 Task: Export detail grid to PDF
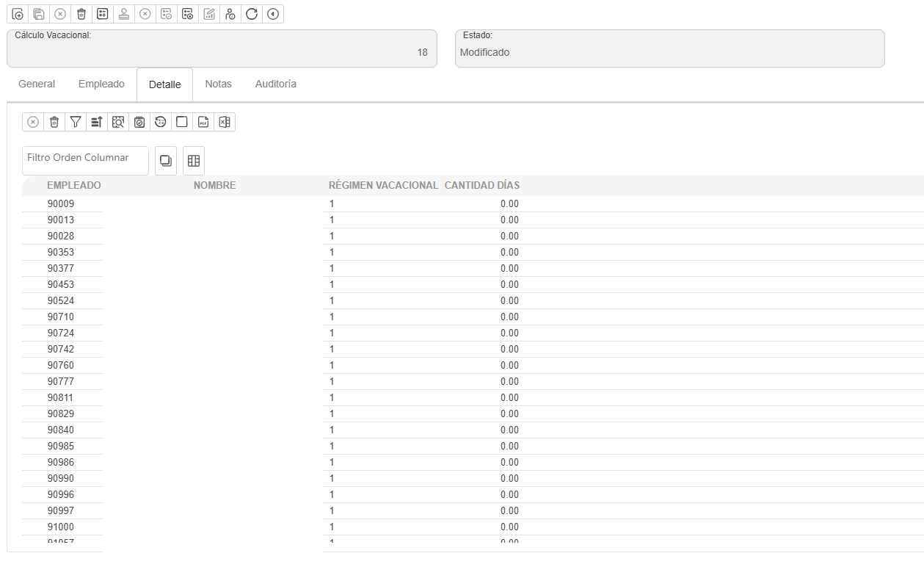tap(203, 122)
